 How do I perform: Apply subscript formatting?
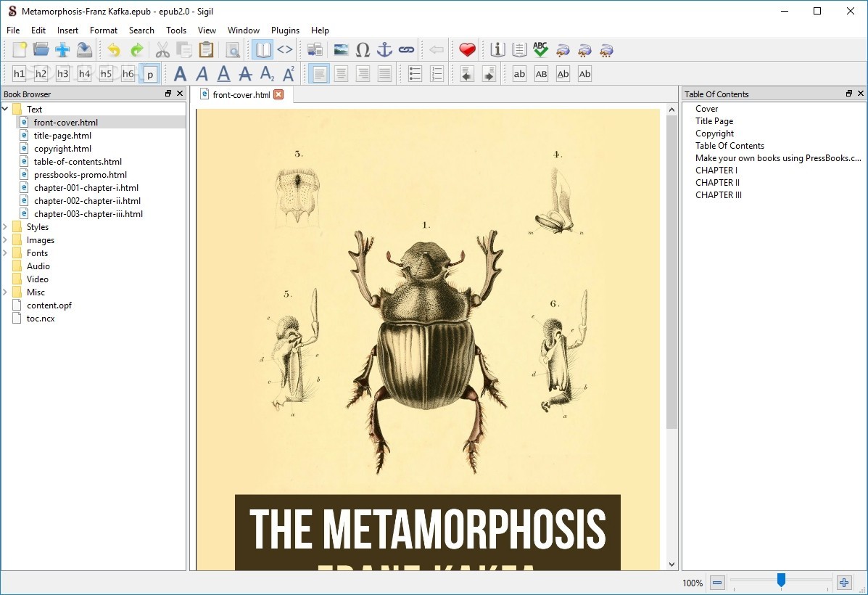click(x=267, y=74)
